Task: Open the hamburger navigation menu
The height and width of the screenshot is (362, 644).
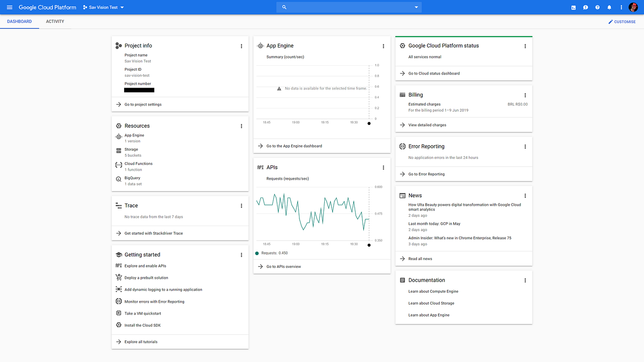Action: pyautogui.click(x=10, y=7)
